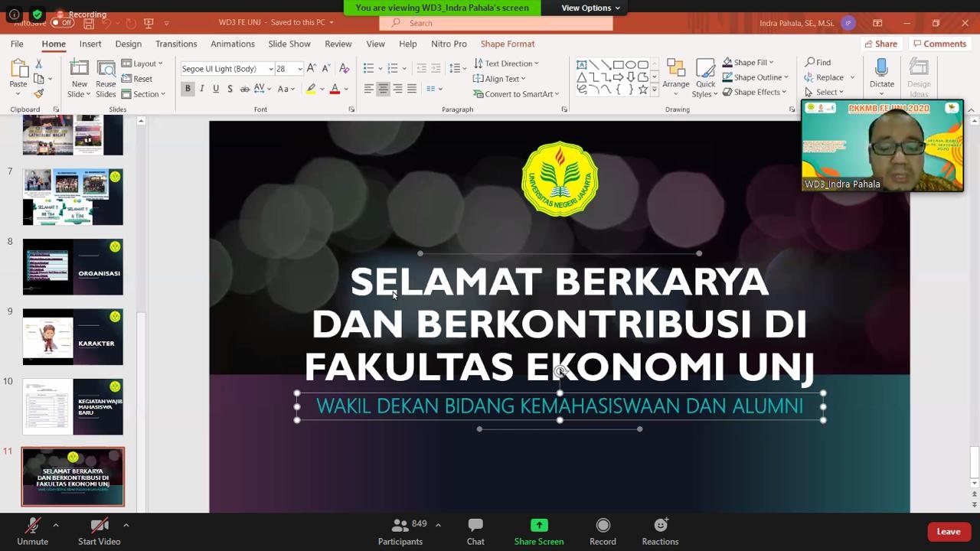Click the red Leave button
The height and width of the screenshot is (551, 980).
tap(948, 532)
